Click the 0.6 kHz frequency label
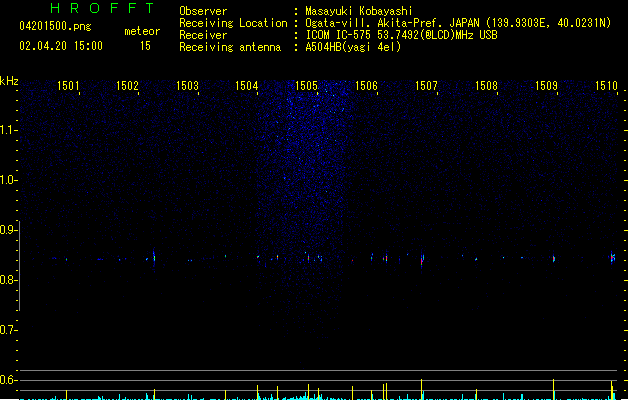Screen dimensions: 629x400 coord(8,380)
